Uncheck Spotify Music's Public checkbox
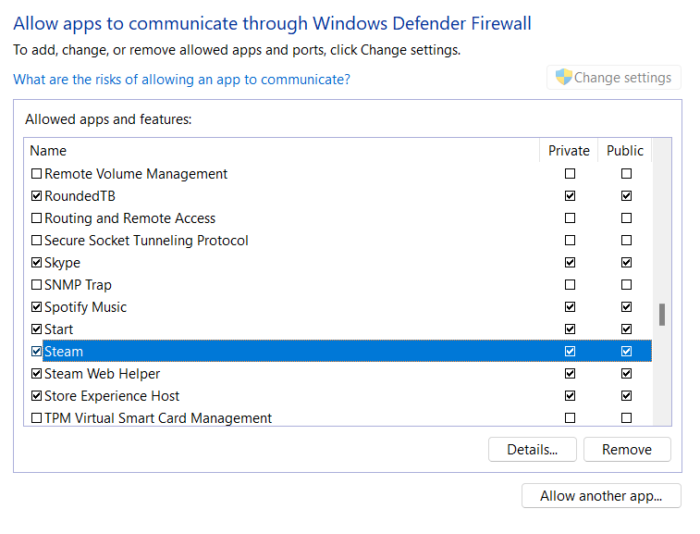The image size is (700, 534). [x=626, y=307]
